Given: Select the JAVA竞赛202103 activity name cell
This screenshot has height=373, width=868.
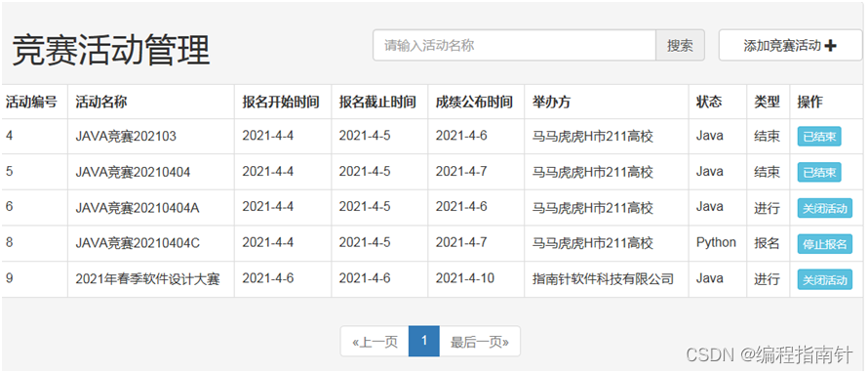Looking at the screenshot, I should pos(151,137).
